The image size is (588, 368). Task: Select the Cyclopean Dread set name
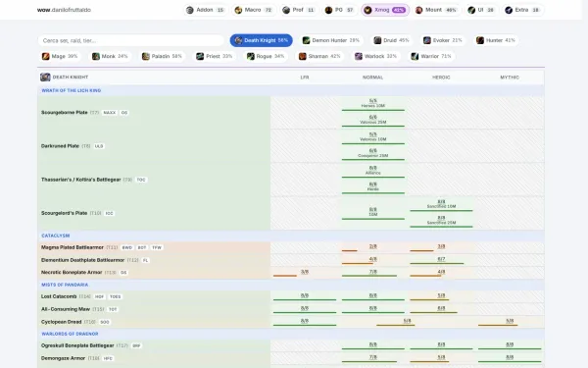click(x=61, y=322)
